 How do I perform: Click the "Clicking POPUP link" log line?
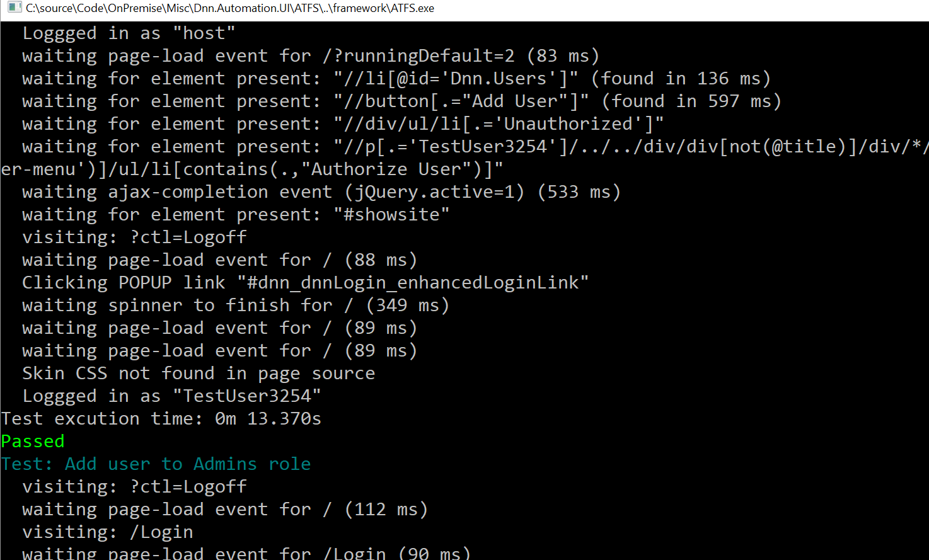tap(305, 282)
